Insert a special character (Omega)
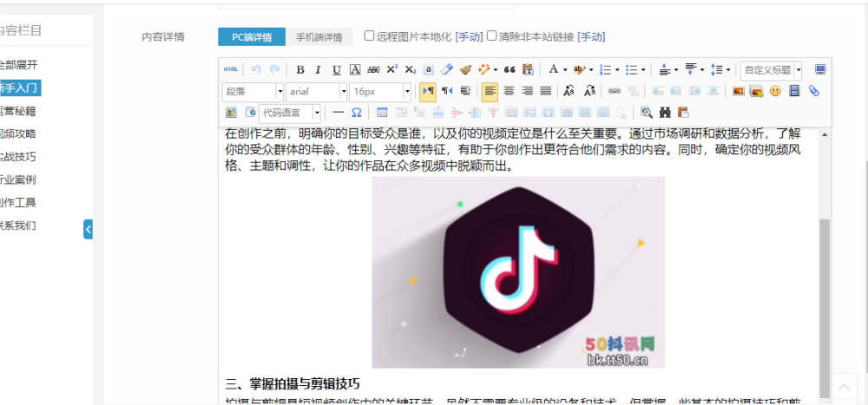Image resolution: width=868 pixels, height=405 pixels. tap(357, 113)
